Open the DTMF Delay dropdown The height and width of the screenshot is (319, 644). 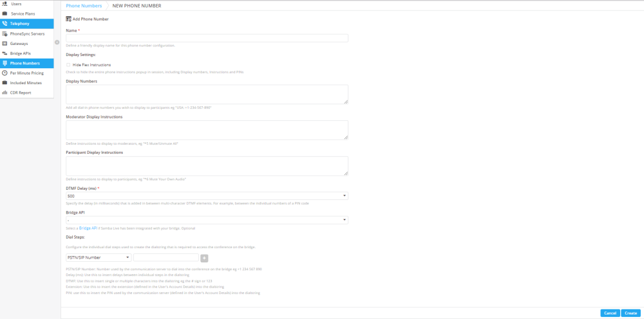[x=207, y=196]
